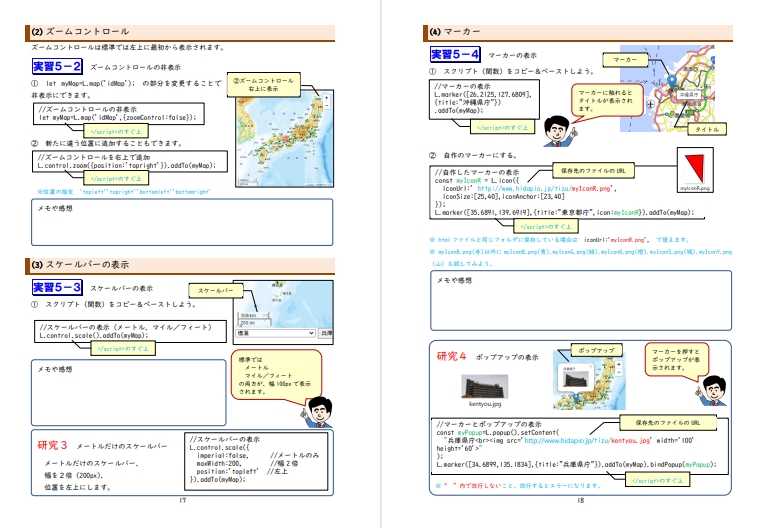Click the 標準では speech bubble
This screenshot has width=765, height=528.
click(276, 375)
